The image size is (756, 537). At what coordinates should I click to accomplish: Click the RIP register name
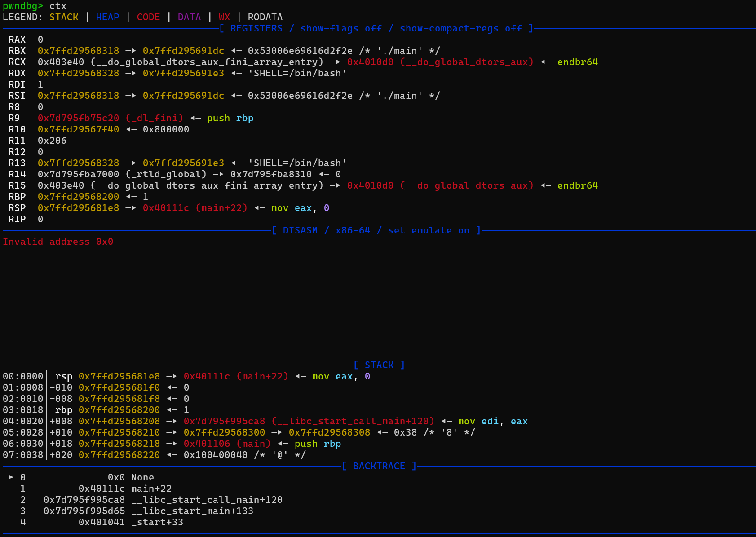tap(17, 219)
